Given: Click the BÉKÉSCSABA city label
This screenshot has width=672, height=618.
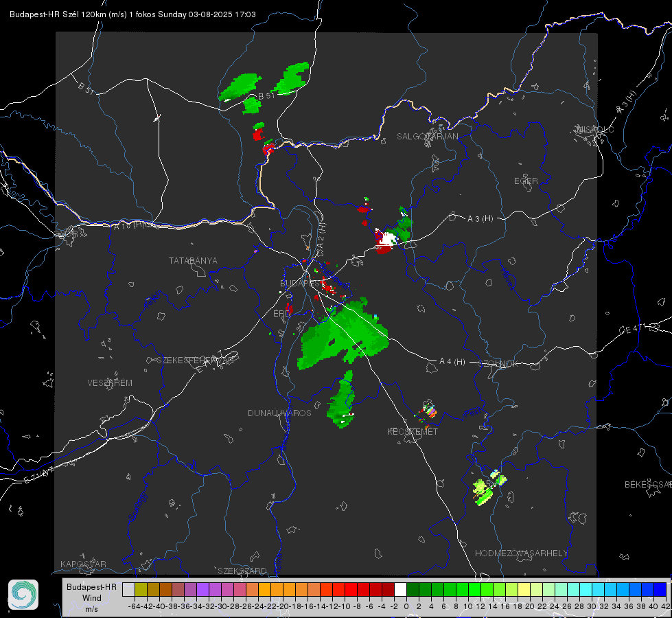Looking at the screenshot, I should point(648,484).
